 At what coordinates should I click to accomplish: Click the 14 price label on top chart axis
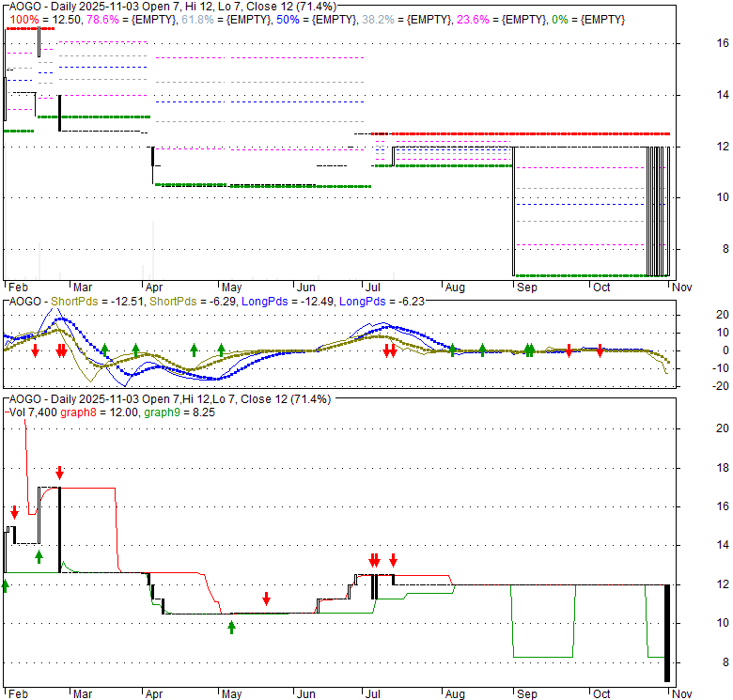tap(723, 95)
